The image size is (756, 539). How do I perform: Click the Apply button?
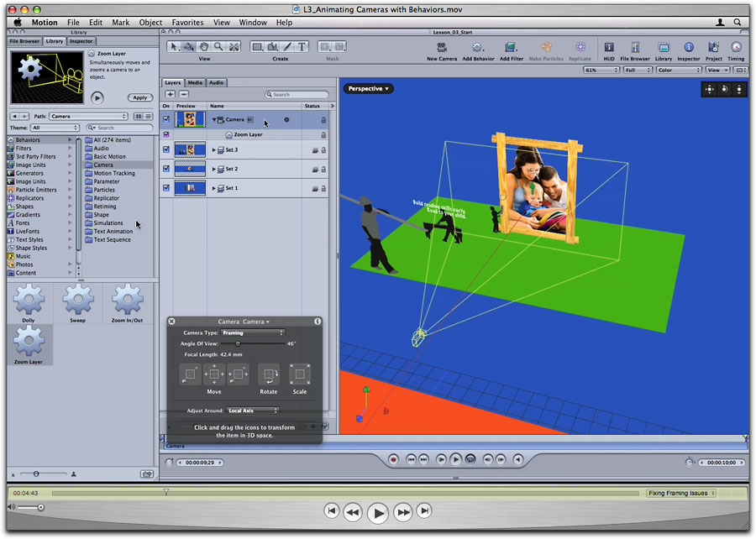[x=139, y=97]
